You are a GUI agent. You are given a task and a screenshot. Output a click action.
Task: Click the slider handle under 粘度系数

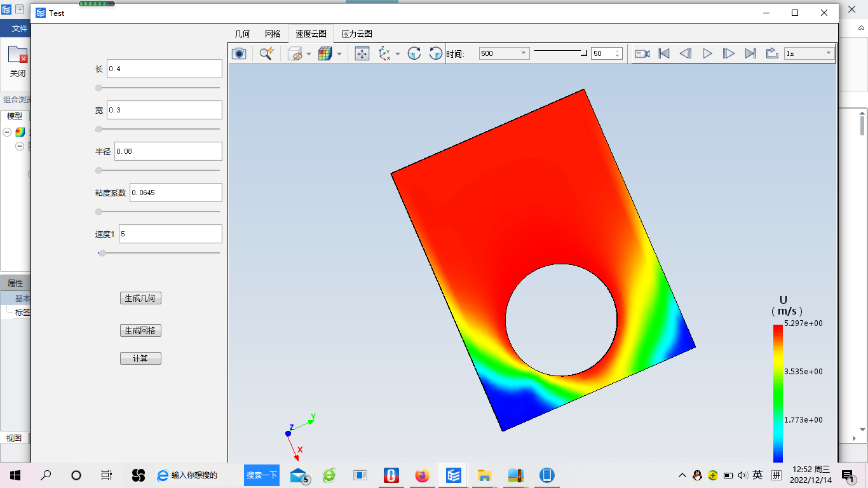[x=98, y=212]
